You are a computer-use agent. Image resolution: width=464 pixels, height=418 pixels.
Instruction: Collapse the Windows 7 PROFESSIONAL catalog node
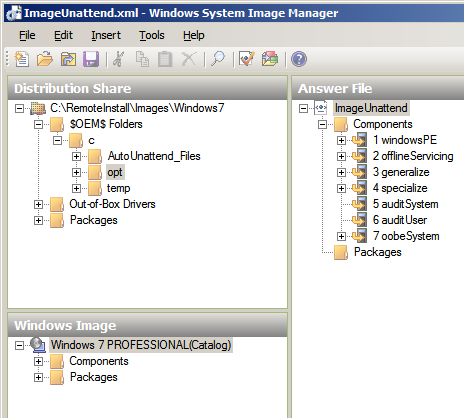[19, 345]
